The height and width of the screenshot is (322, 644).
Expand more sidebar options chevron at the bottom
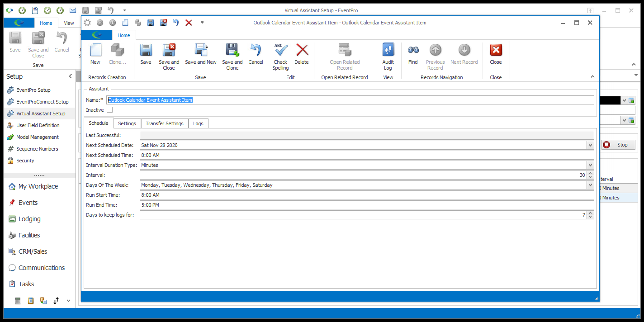tap(68, 300)
